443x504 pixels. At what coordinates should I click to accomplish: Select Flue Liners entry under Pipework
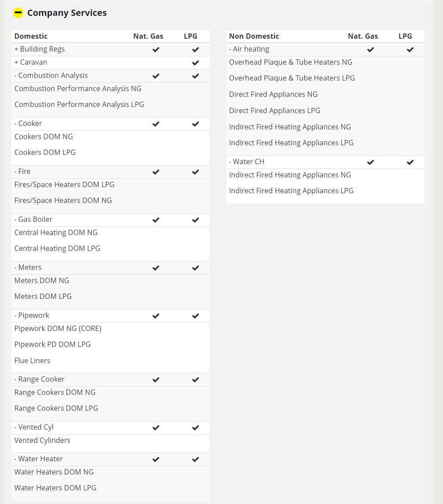pyautogui.click(x=32, y=361)
